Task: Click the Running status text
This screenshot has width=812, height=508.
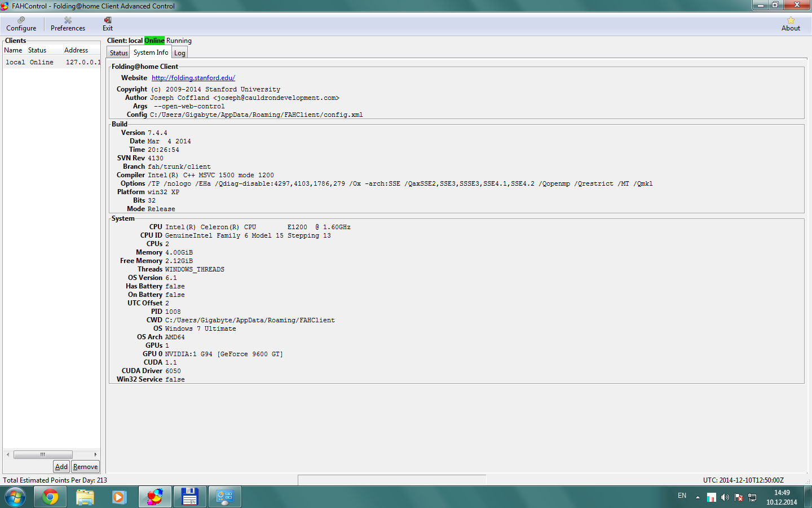Action: tap(179, 41)
